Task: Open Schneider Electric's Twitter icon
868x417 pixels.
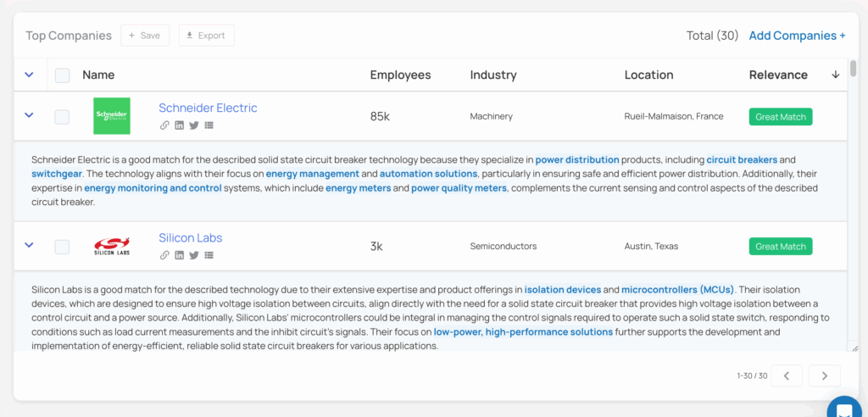Action: (x=194, y=125)
